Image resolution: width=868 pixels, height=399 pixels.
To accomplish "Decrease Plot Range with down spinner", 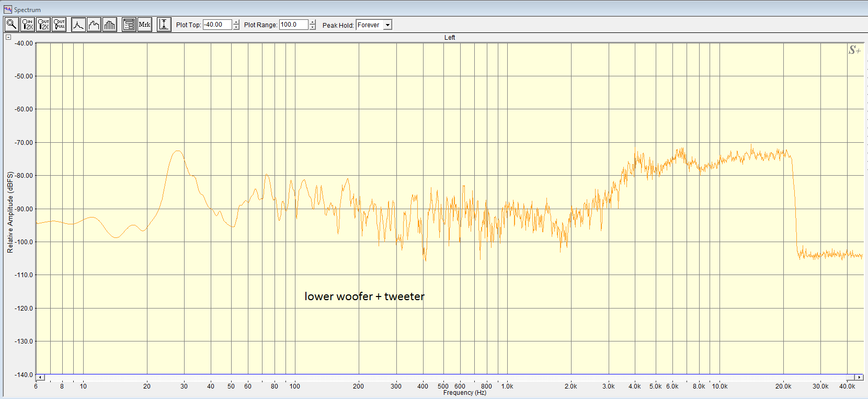I will (x=313, y=27).
